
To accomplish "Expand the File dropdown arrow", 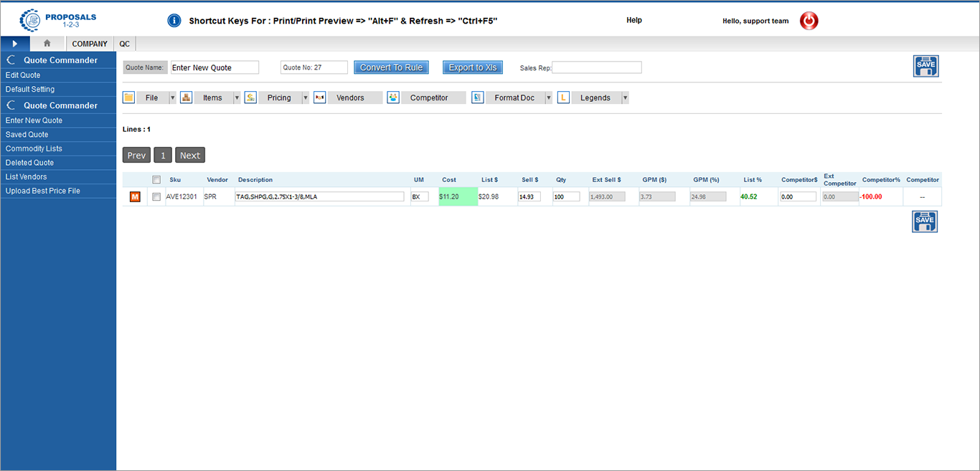I will [172, 97].
